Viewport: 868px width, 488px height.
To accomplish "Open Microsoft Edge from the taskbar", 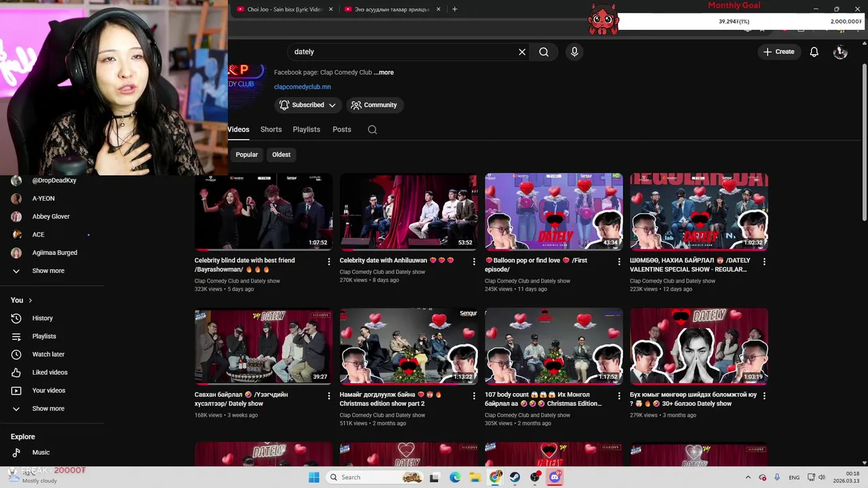I will [455, 477].
